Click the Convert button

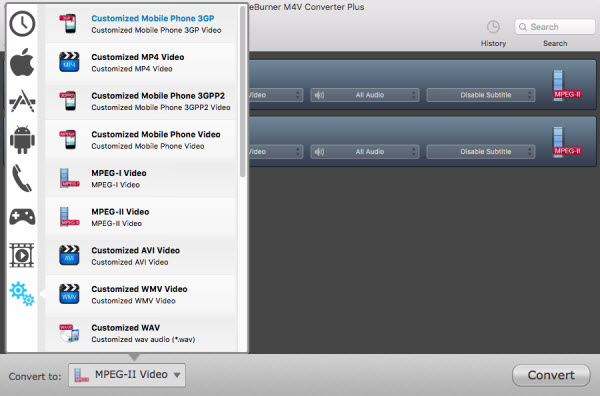coord(551,375)
